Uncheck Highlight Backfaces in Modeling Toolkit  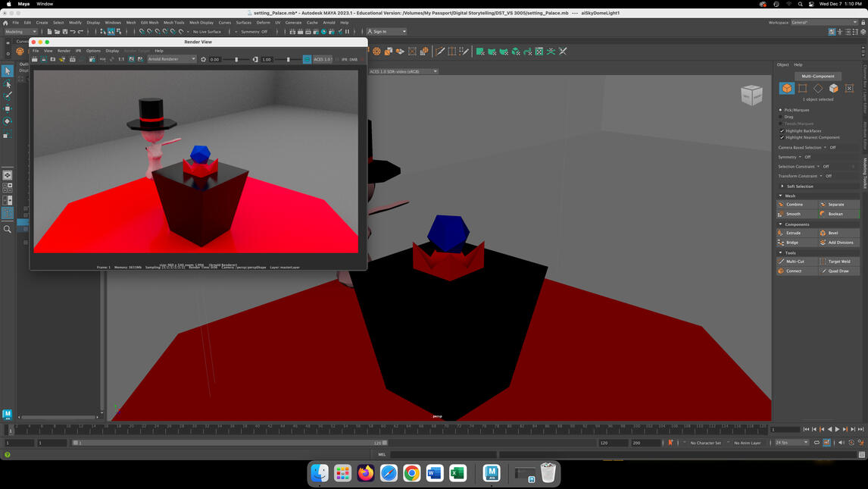point(782,130)
